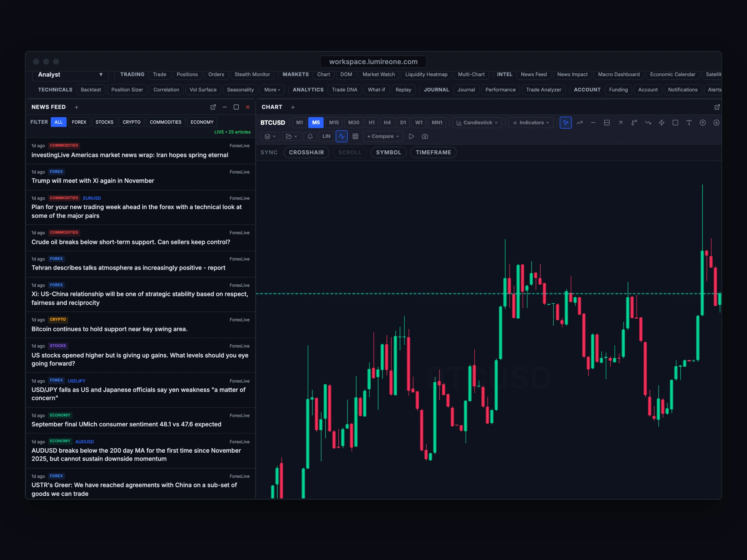747x560 pixels.
Task: Expand the More technicals menu
Action: pos(272,90)
